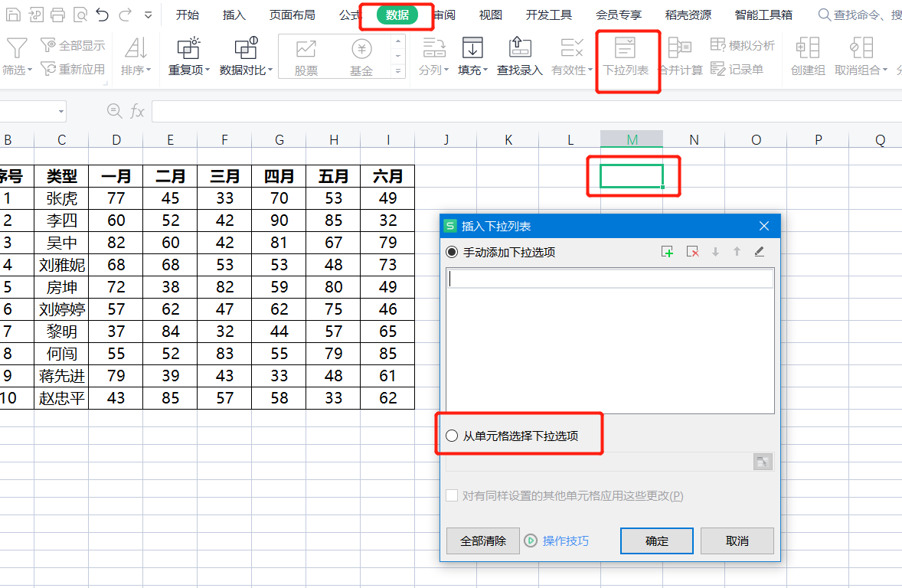Screen dimensions: 902x588
Task: Check 对有同样设置的其他单元格应用这些更改 checkbox
Action: pyautogui.click(x=453, y=495)
